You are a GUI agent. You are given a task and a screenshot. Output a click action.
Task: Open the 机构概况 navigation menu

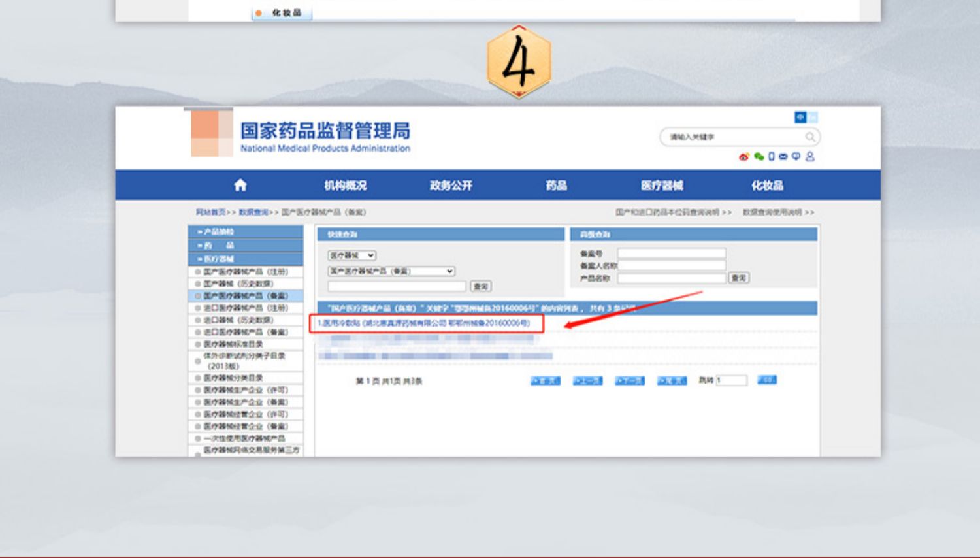click(x=346, y=186)
